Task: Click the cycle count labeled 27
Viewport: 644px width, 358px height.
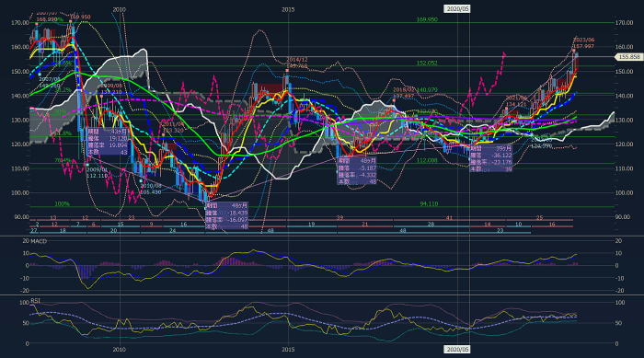Action: (x=34, y=231)
